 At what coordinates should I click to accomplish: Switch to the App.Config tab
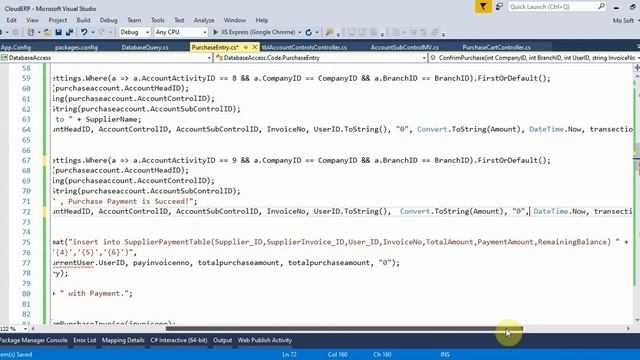(x=16, y=47)
